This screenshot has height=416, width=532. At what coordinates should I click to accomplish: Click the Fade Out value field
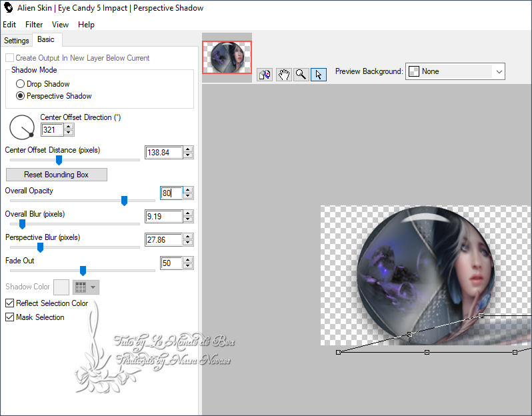171,263
